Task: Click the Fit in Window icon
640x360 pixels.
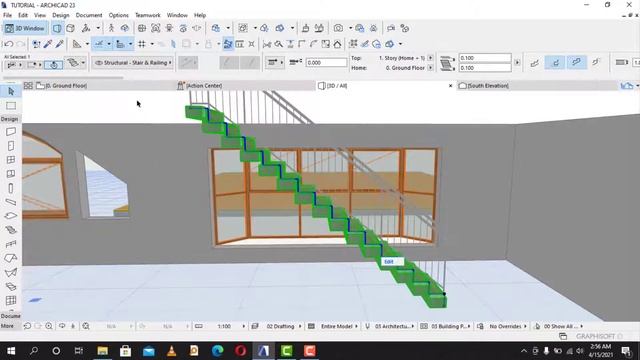Action: 86,326
